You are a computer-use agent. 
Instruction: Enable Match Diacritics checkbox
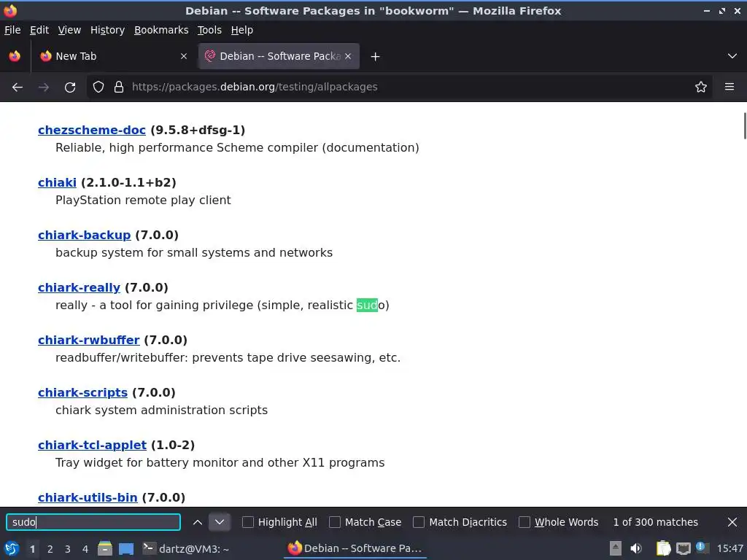pos(419,522)
